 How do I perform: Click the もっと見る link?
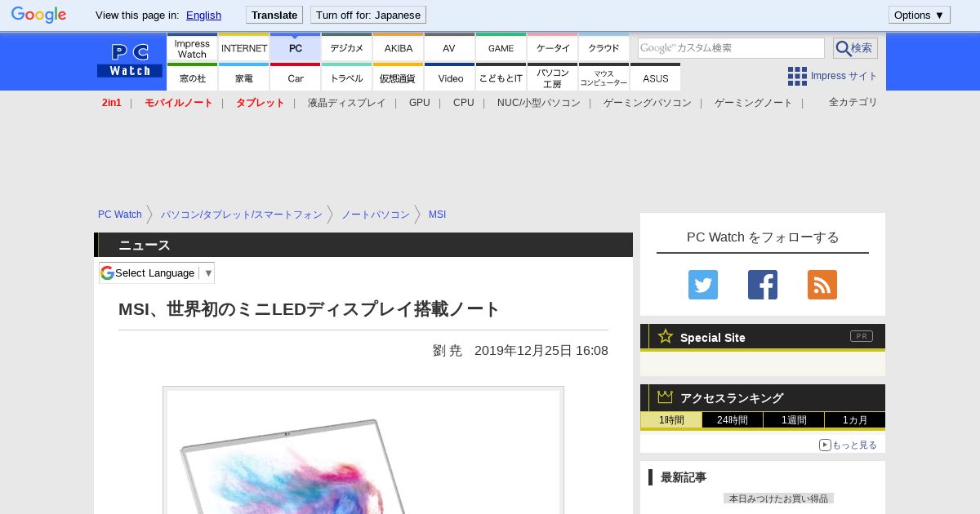coord(854,445)
